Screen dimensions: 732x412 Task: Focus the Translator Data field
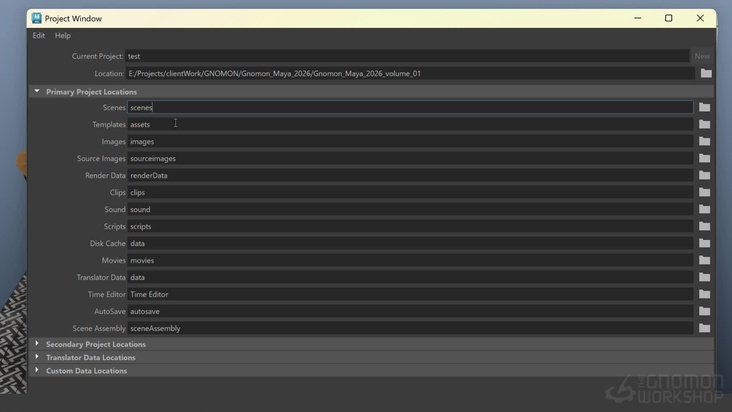click(410, 277)
